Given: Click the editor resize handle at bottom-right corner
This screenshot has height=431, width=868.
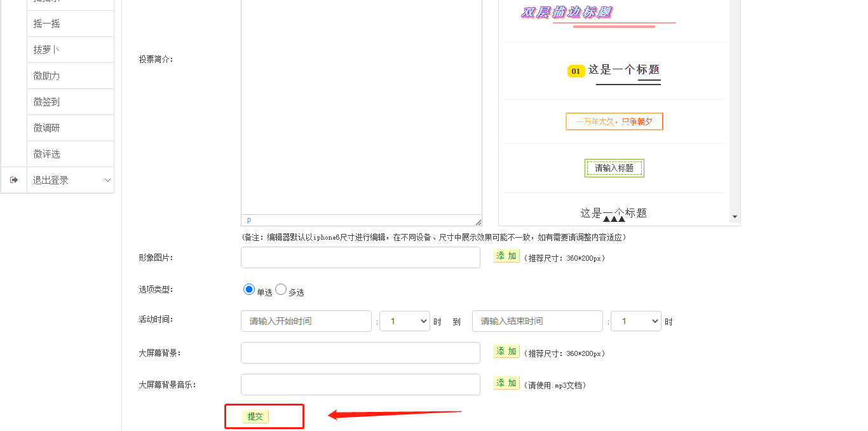Looking at the screenshot, I should click(478, 222).
